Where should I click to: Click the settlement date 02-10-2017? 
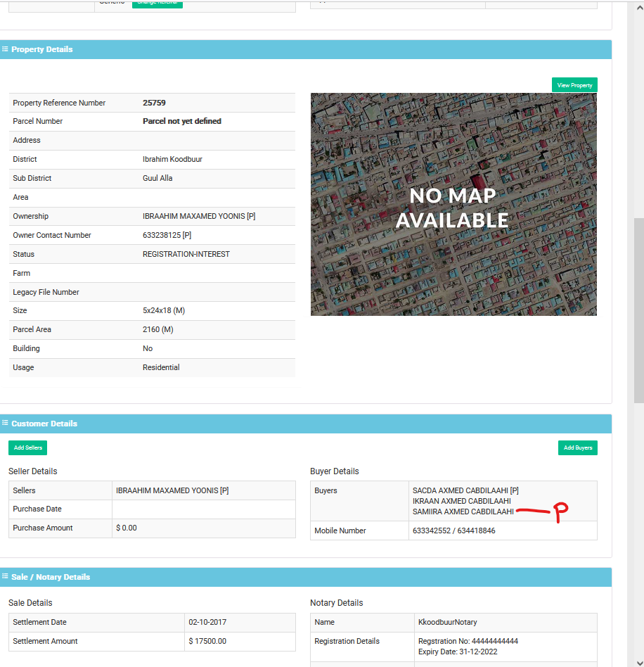pos(207,623)
